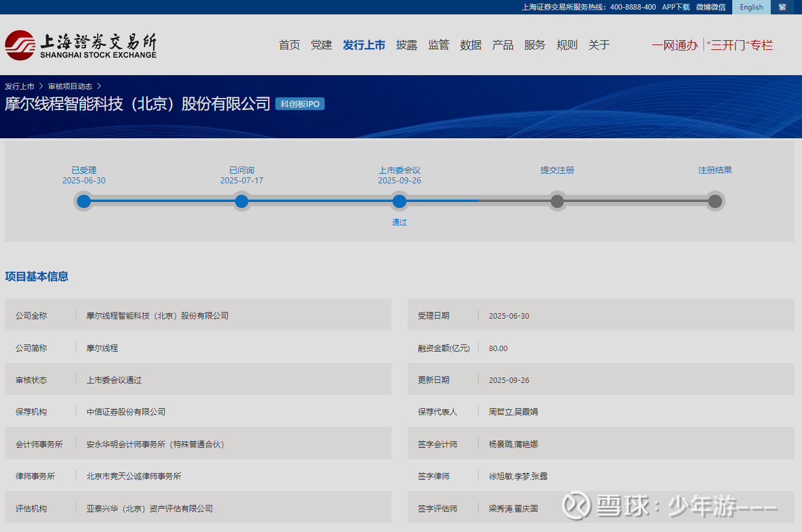Click the 更新日期 value 2025-09-26
Image resolution: width=802 pixels, height=532 pixels.
509,381
